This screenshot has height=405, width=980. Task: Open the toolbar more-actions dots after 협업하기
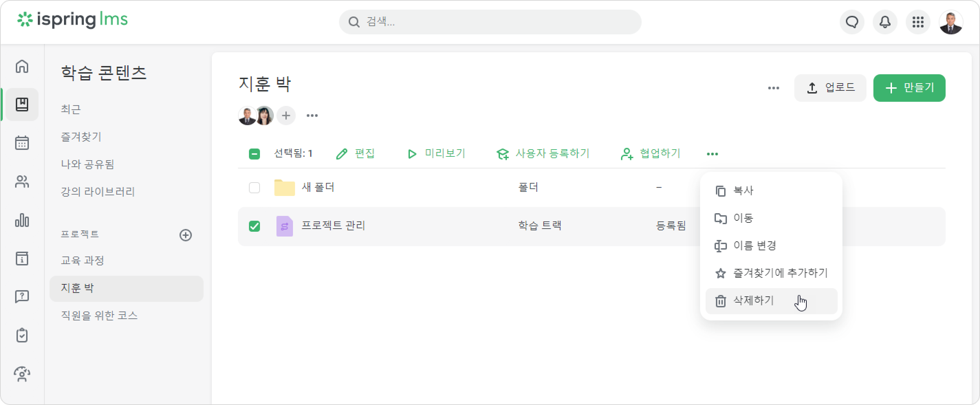712,154
